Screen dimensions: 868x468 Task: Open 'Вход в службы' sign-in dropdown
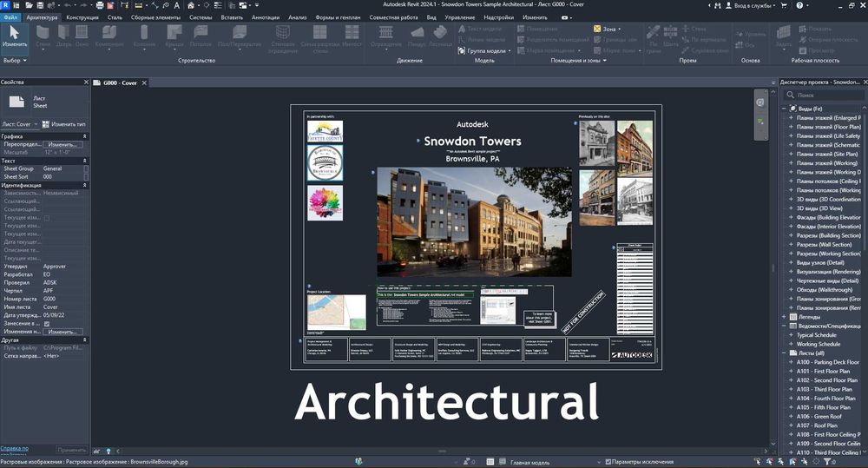click(753, 5)
